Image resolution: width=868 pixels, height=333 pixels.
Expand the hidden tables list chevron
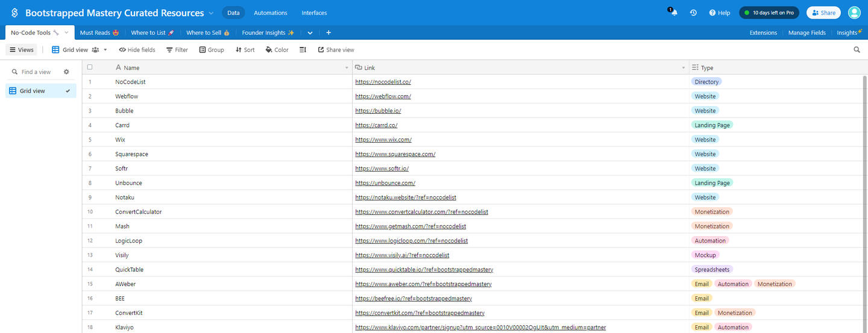click(310, 33)
